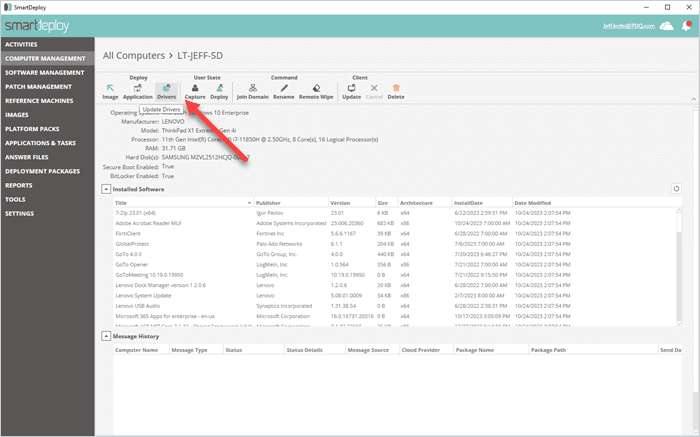
Task: Collapse the Installed Software section
Action: tap(106, 189)
